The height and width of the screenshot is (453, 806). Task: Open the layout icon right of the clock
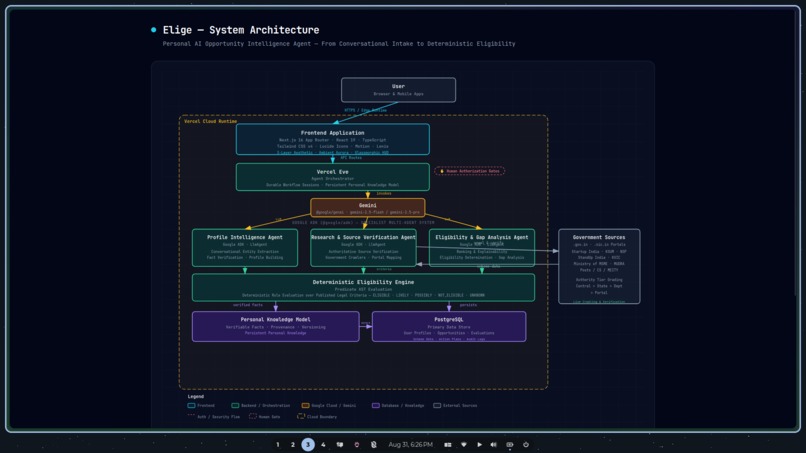[x=448, y=445]
